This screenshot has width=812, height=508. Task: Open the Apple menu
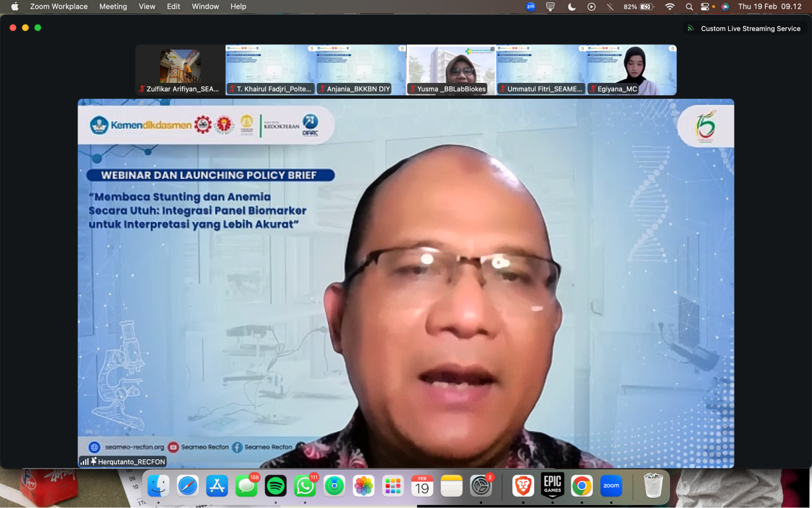15,7
